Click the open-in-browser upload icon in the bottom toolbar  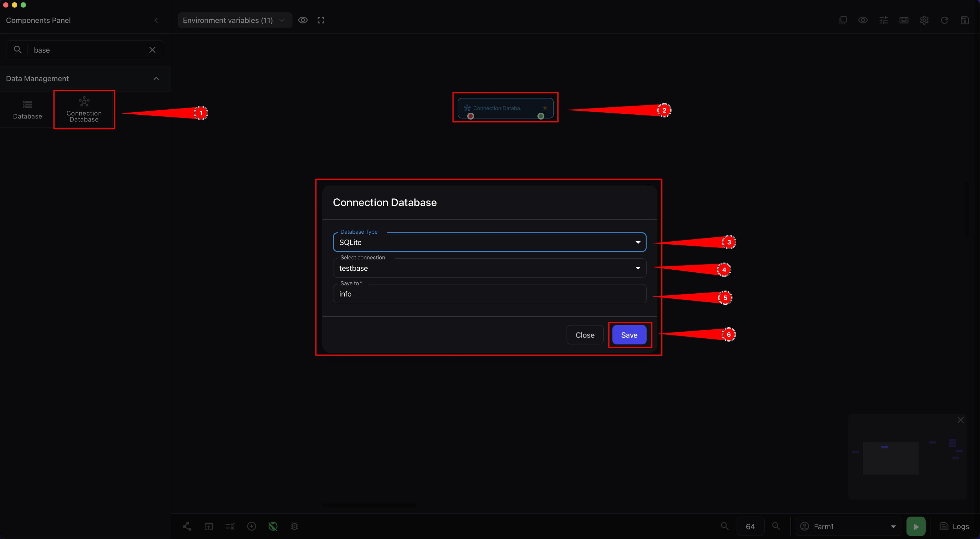click(x=209, y=526)
